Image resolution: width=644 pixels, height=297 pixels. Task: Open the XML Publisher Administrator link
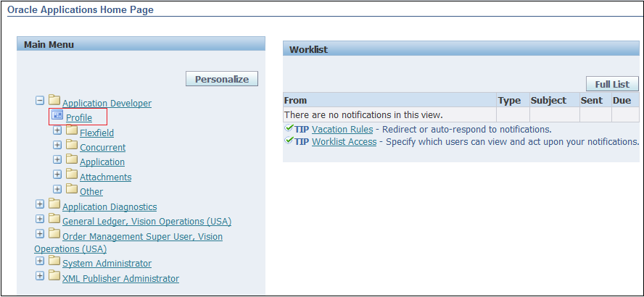[120, 278]
